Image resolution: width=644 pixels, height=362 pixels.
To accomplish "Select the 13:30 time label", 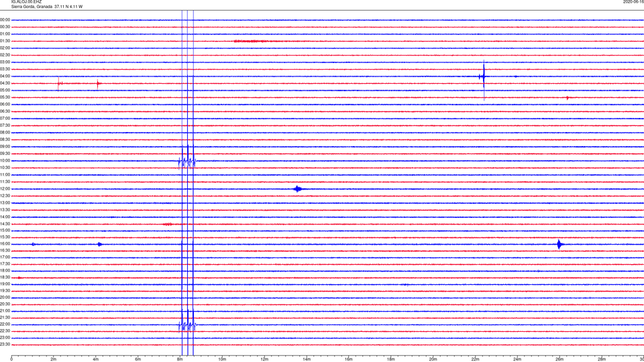I will point(5,210).
